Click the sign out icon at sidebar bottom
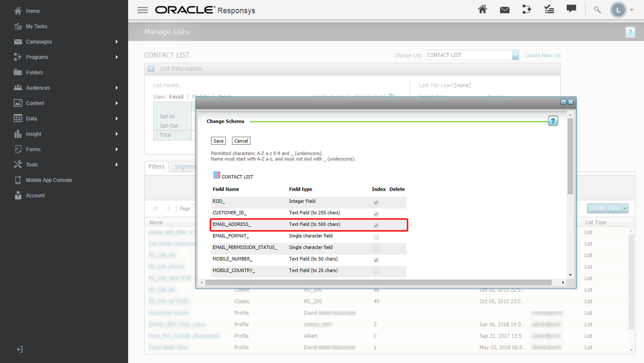 20,349
